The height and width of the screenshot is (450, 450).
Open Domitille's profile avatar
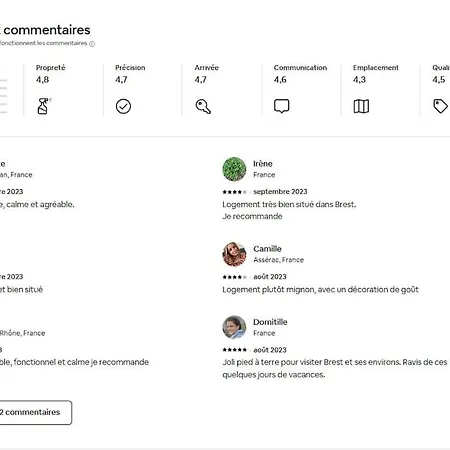(234, 327)
